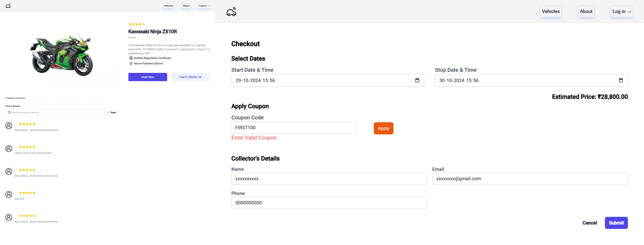Screen dimensions: 644x245
Task: Apply the FIRST100 coupon code
Action: 383,128
